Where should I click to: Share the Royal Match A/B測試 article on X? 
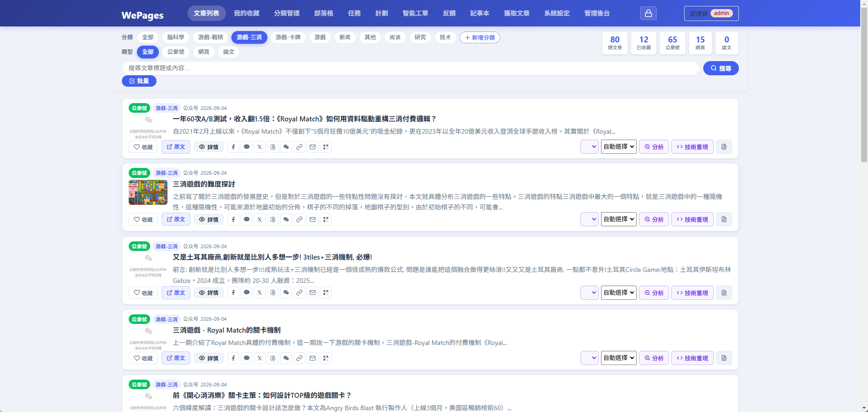click(x=260, y=147)
